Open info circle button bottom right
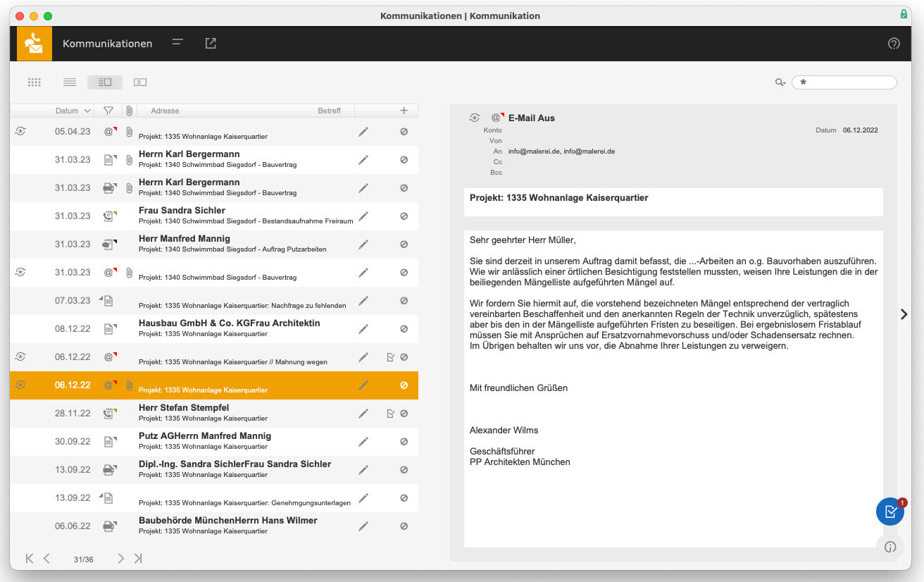The height and width of the screenshot is (582, 924). click(890, 547)
